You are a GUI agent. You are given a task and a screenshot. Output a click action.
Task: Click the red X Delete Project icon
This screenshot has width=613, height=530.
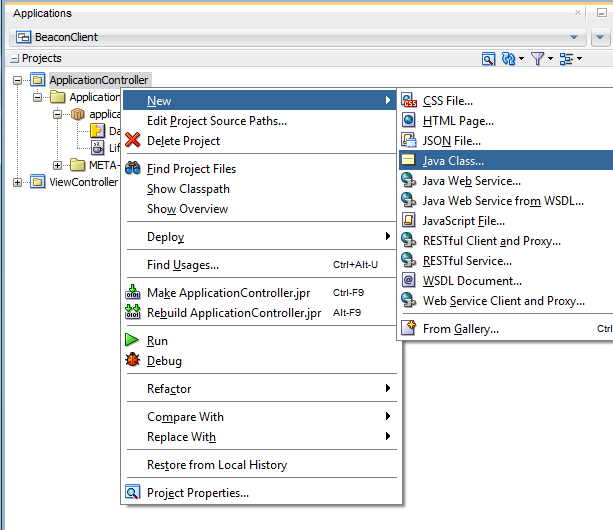click(x=133, y=140)
